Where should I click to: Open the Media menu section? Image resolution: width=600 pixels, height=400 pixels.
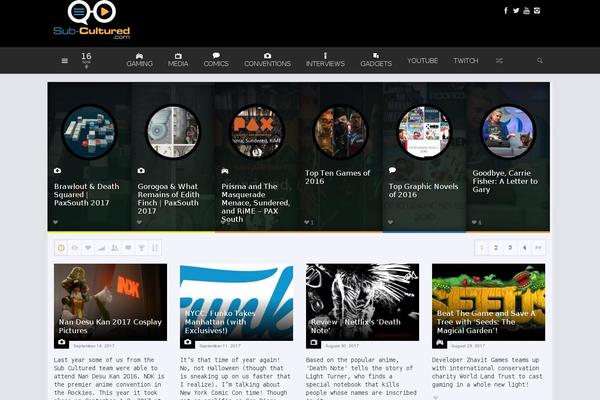click(178, 60)
